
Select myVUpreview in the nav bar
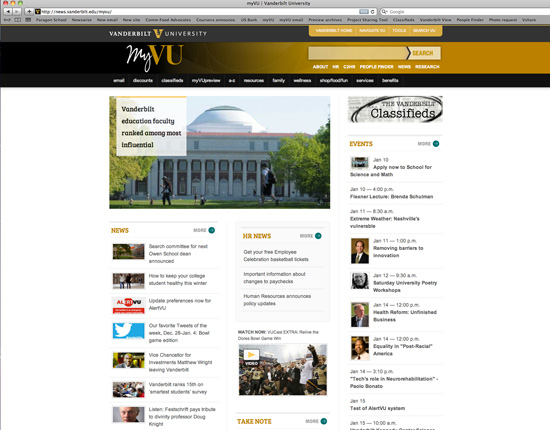(206, 80)
